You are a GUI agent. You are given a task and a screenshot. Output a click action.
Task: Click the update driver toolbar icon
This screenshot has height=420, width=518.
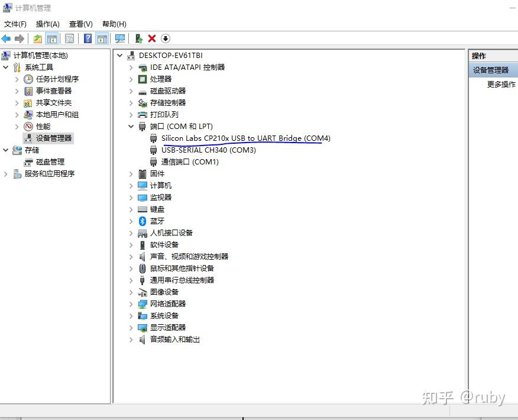[x=138, y=38]
